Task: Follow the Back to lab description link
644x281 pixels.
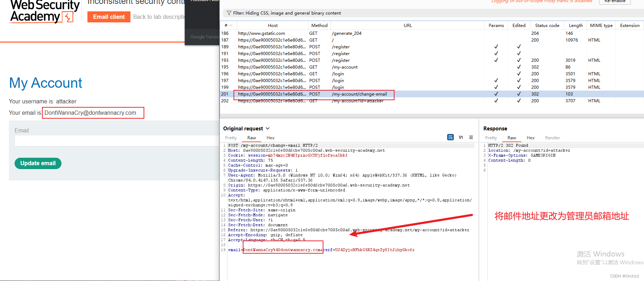Action: pyautogui.click(x=159, y=17)
